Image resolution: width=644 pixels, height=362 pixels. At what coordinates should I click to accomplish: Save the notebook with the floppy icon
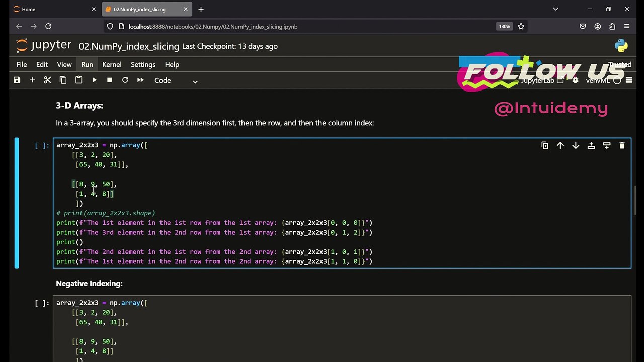tap(17, 80)
